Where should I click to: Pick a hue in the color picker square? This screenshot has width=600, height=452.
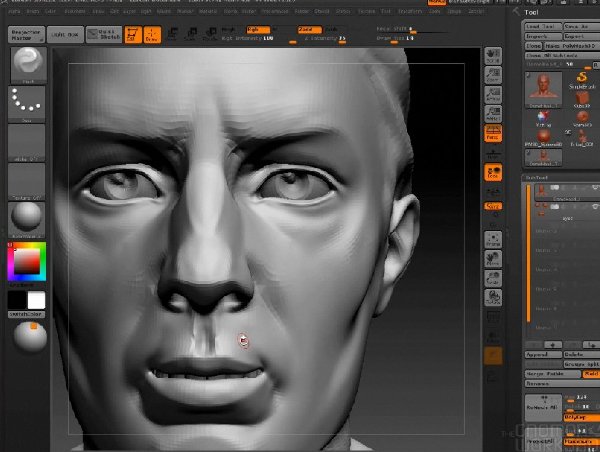click(x=27, y=261)
